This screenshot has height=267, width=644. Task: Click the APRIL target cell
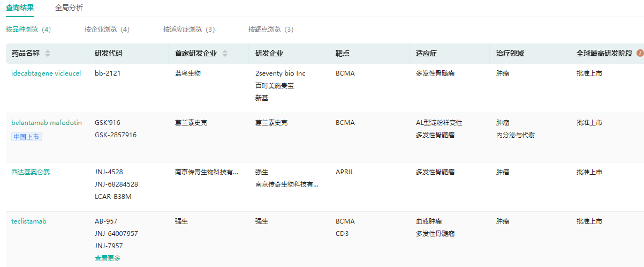click(x=345, y=172)
